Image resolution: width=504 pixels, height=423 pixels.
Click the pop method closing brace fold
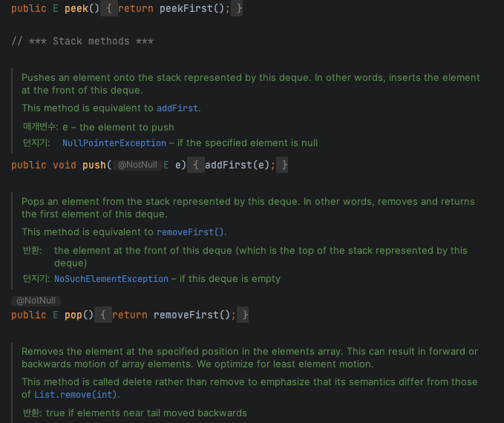[x=244, y=315]
